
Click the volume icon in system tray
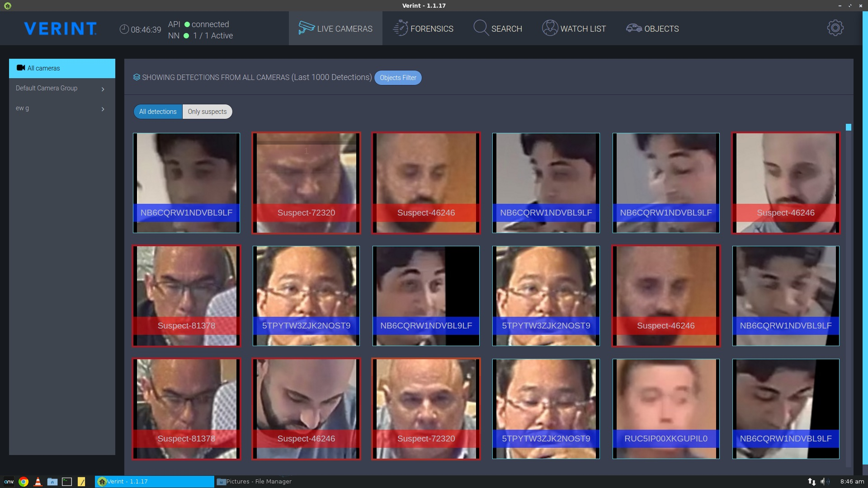pos(826,481)
